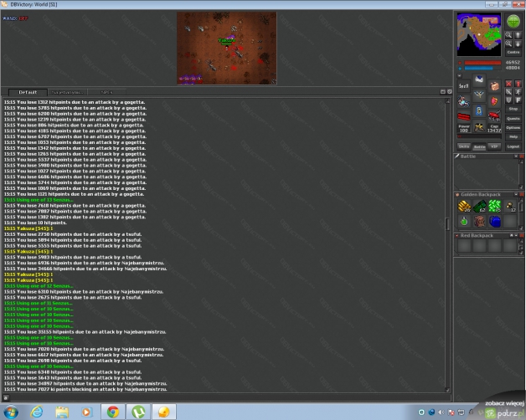Viewport: 526px width, 420px height.
Task: Select the NPCs chat tab
Action: pos(106,92)
